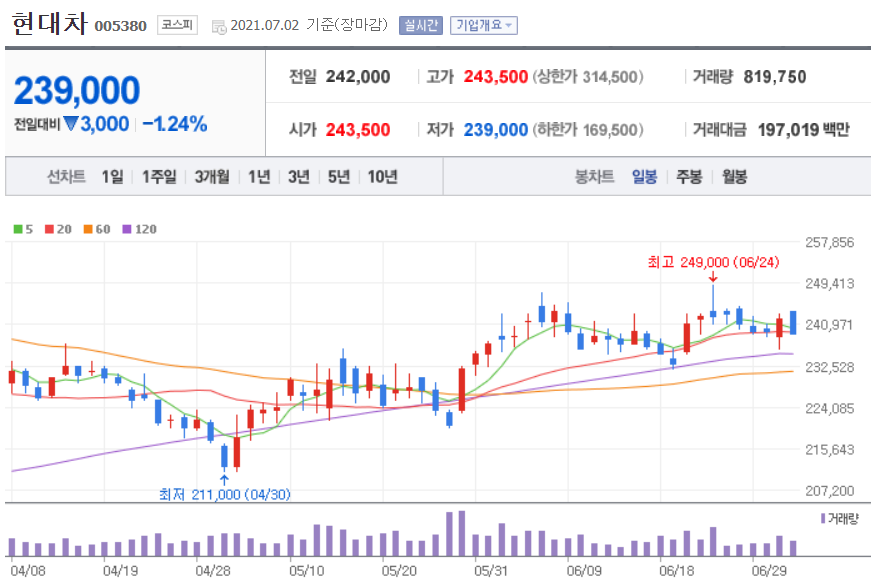Click the 거래량 volume value 819,750
871x587 pixels.
pos(775,77)
